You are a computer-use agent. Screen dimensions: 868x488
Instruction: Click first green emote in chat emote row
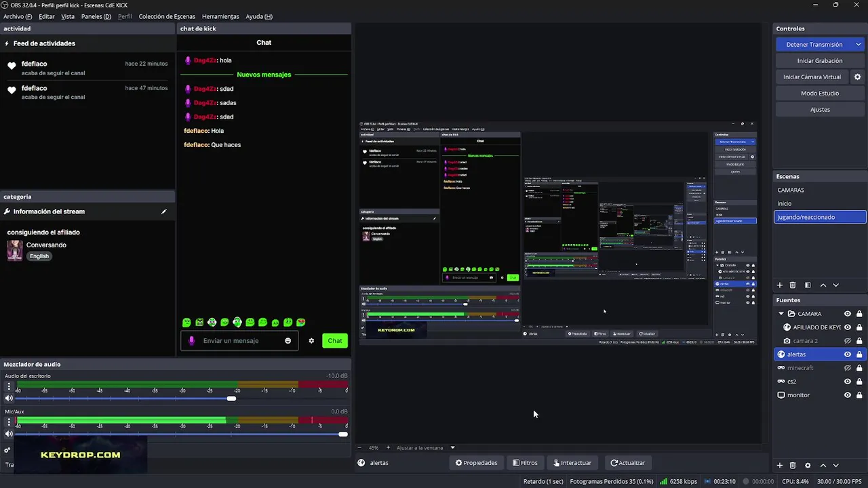click(186, 323)
